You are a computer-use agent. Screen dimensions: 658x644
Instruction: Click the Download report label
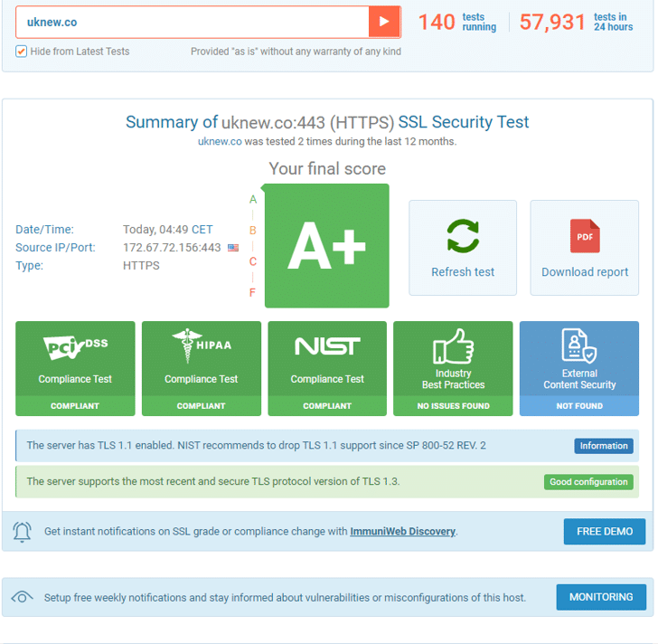click(585, 272)
